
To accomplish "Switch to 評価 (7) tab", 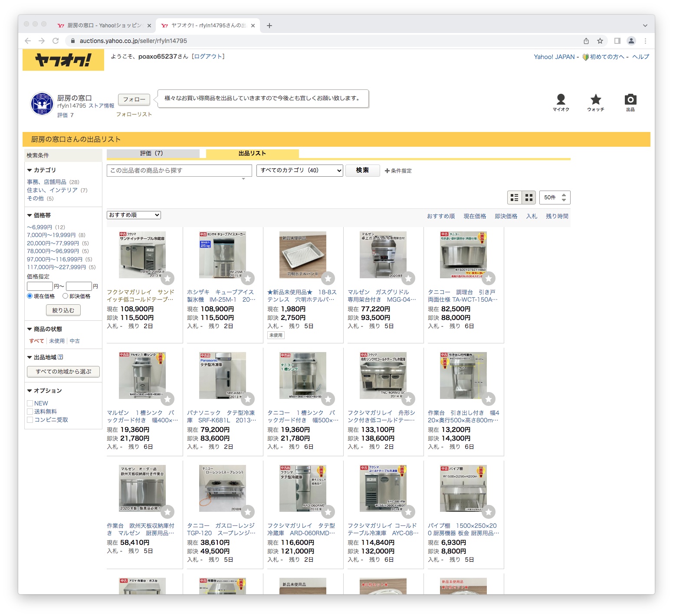I will click(153, 153).
